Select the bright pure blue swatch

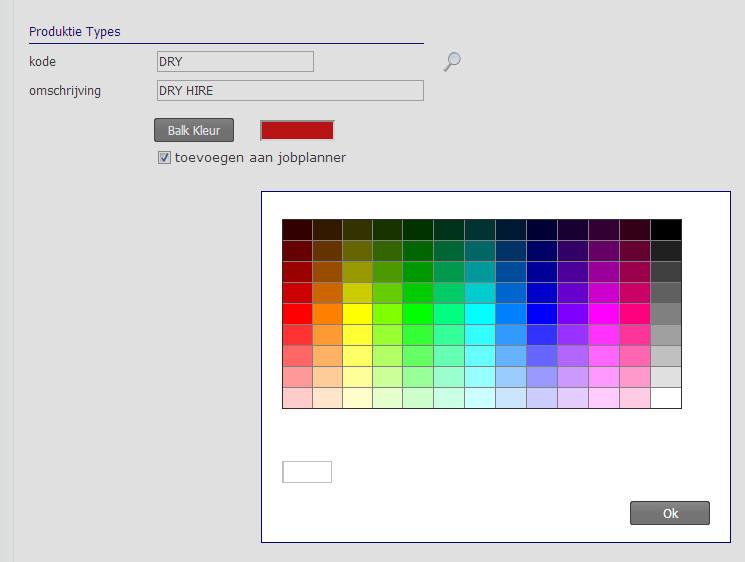coord(542,314)
